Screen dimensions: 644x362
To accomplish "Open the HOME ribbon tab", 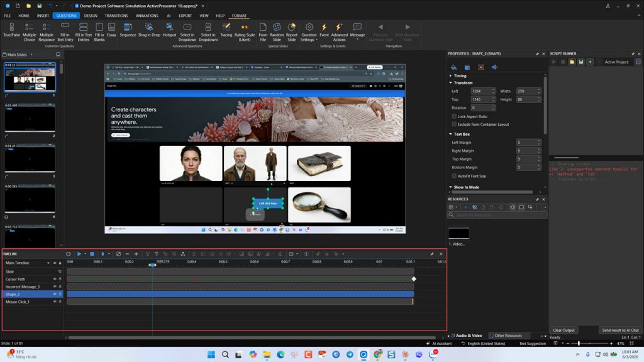I will (x=24, y=16).
